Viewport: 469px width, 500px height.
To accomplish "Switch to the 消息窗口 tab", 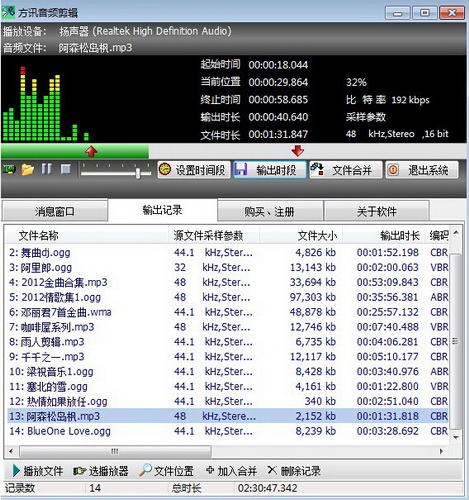I will click(55, 211).
